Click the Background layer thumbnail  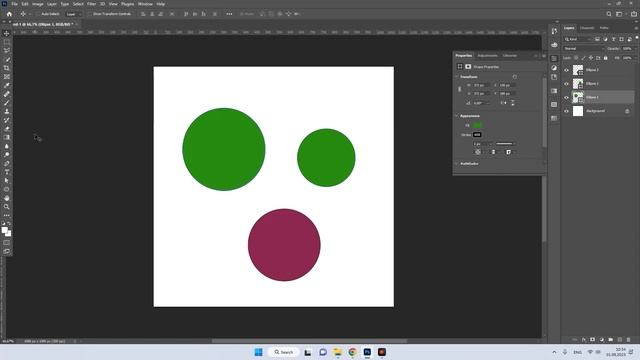coord(578,111)
